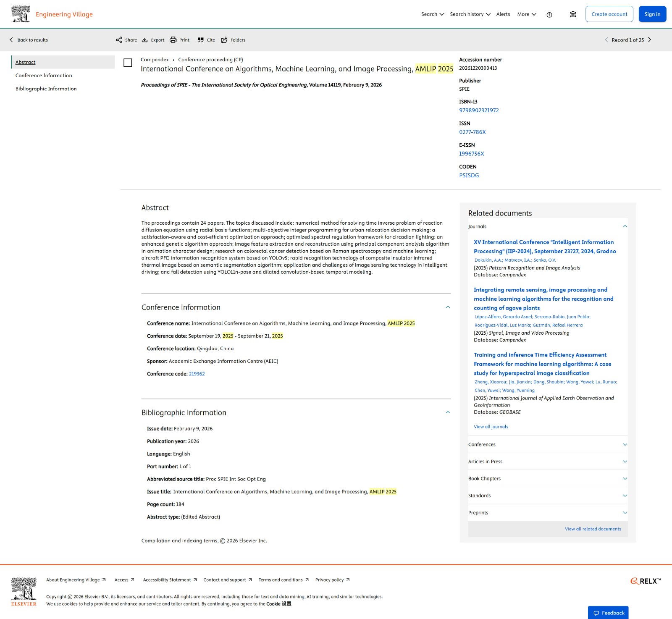Expand the Preprints section
The height and width of the screenshot is (619, 672).
tap(625, 513)
